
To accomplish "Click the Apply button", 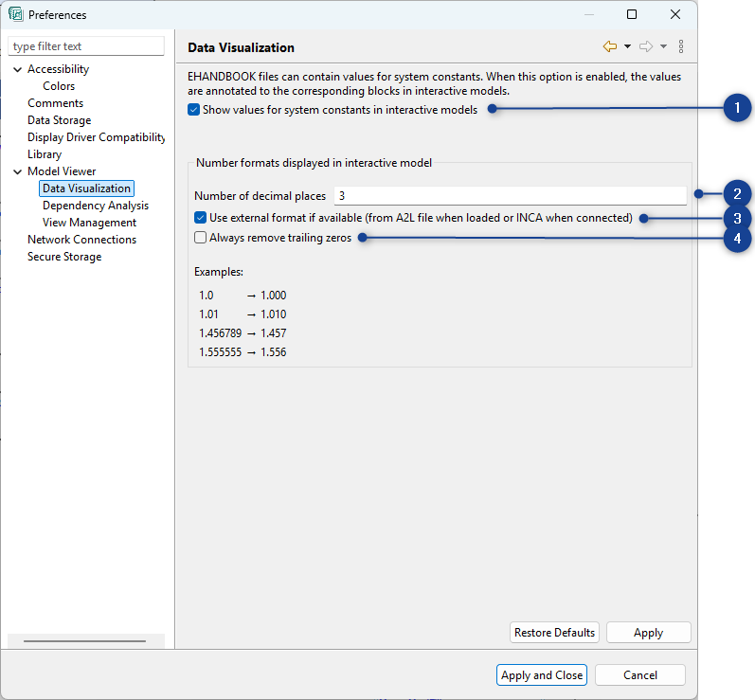I will click(x=649, y=633).
